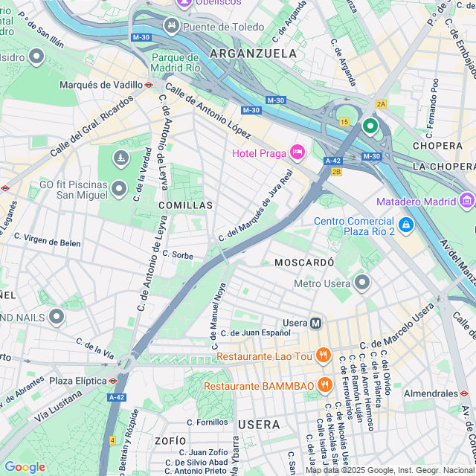The image size is (476, 476).
Task: Open the Matadero Madrid museum marker
Action: point(467,201)
